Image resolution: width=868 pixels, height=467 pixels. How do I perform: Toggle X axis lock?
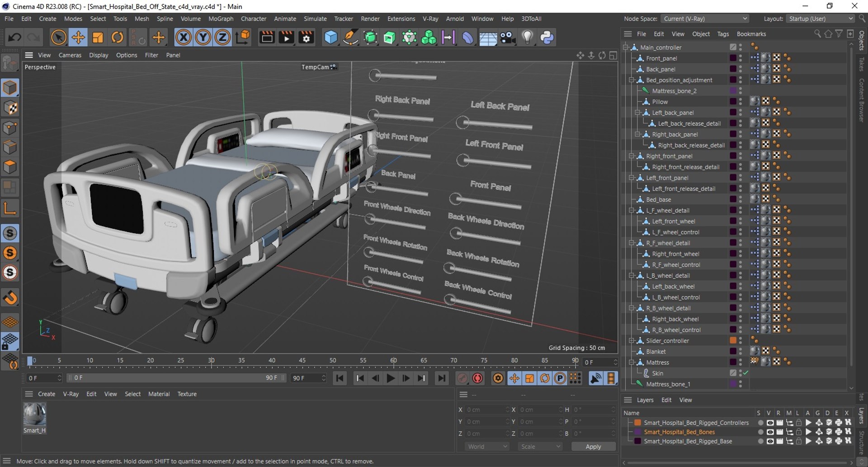click(184, 38)
